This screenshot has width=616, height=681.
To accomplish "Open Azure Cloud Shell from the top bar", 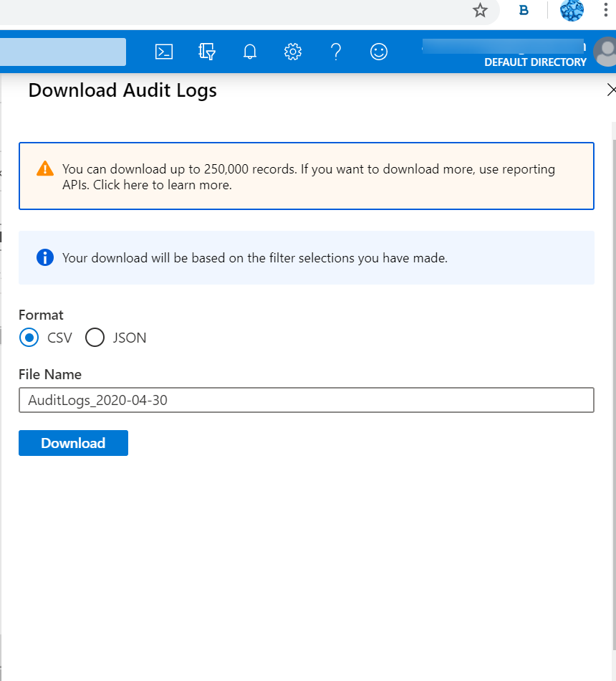I will 164,52.
